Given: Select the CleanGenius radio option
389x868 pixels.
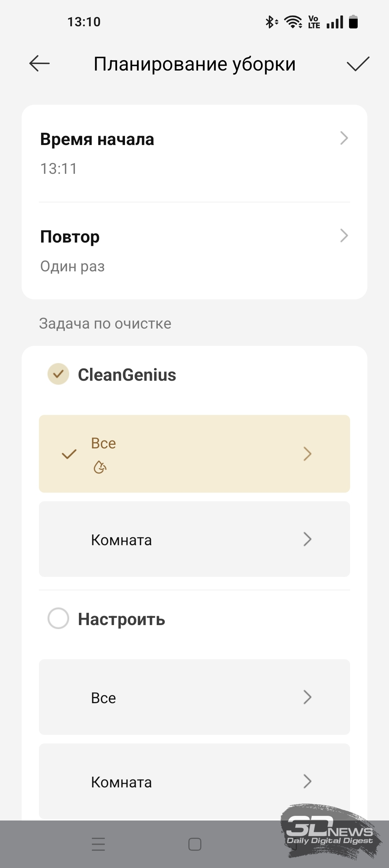Looking at the screenshot, I should coord(58,374).
